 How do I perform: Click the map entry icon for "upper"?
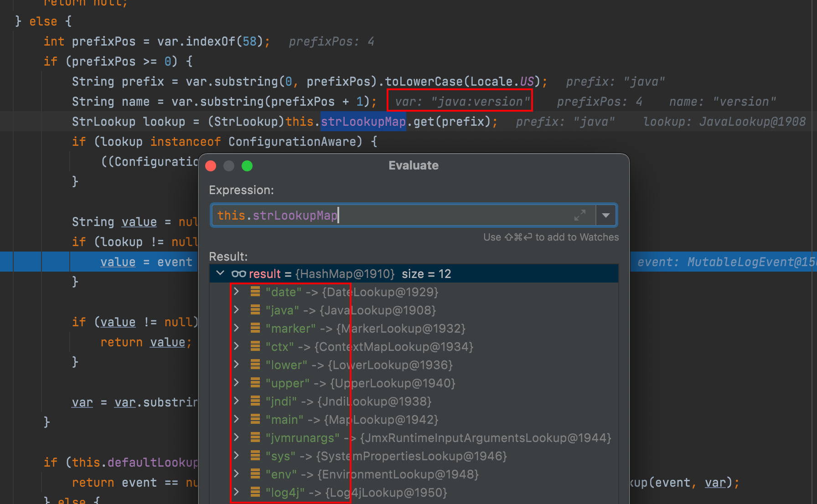pos(255,383)
